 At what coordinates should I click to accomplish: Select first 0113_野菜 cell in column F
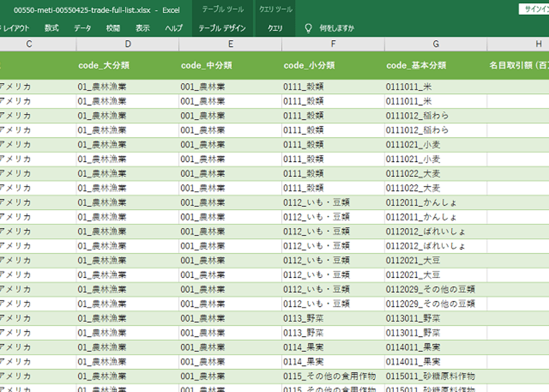click(333, 318)
